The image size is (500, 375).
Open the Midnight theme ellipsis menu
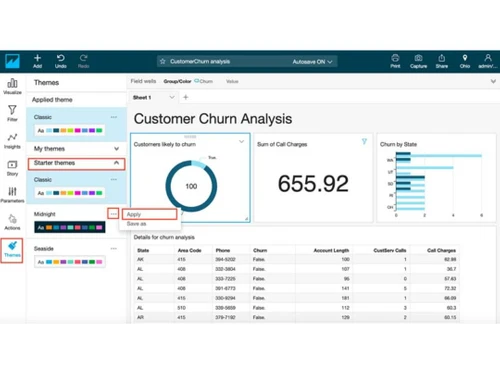point(113,214)
